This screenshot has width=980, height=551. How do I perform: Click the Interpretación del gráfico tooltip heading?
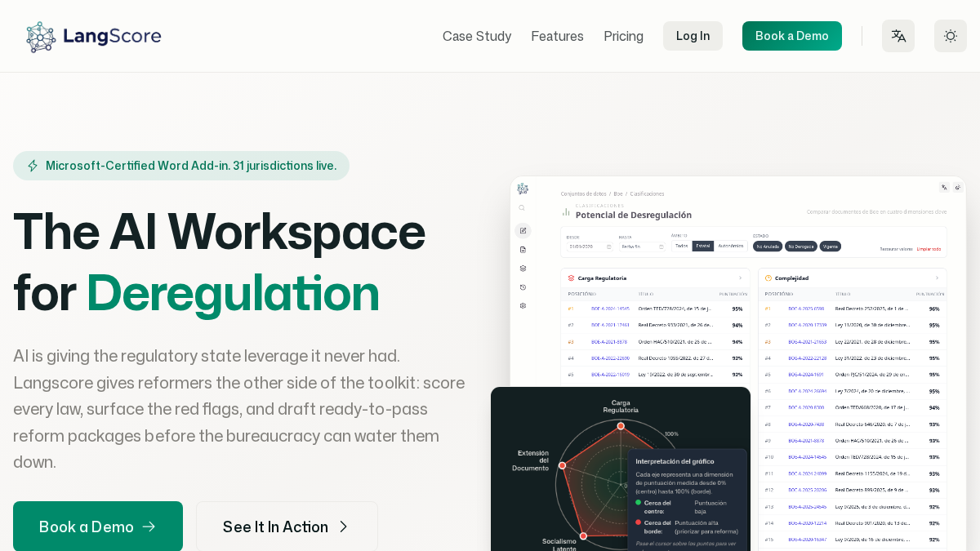pos(675,461)
